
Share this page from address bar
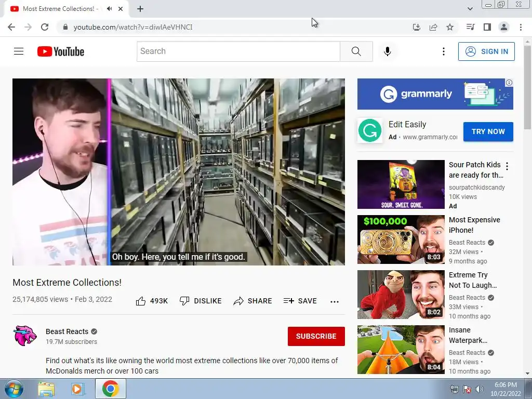[x=433, y=27]
